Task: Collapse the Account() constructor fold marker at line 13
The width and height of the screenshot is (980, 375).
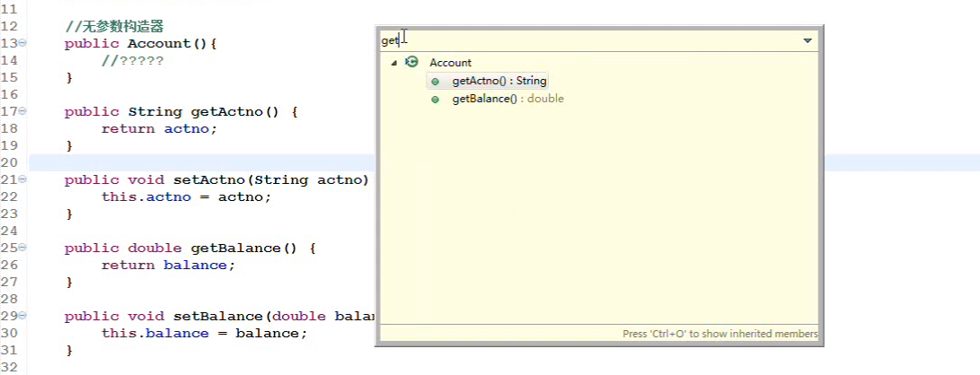Action: pyautogui.click(x=22, y=43)
